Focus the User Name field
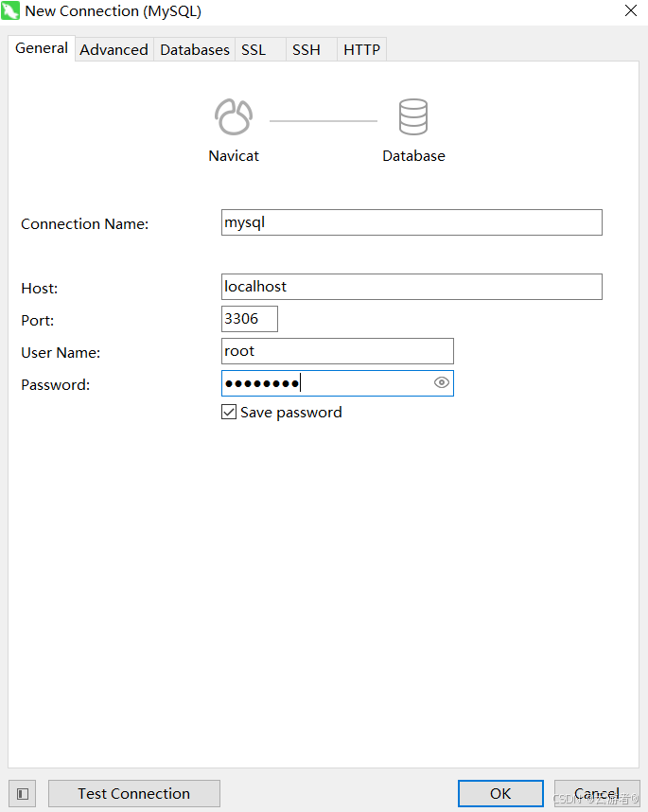Viewport: 648px width, 812px height. tap(338, 351)
